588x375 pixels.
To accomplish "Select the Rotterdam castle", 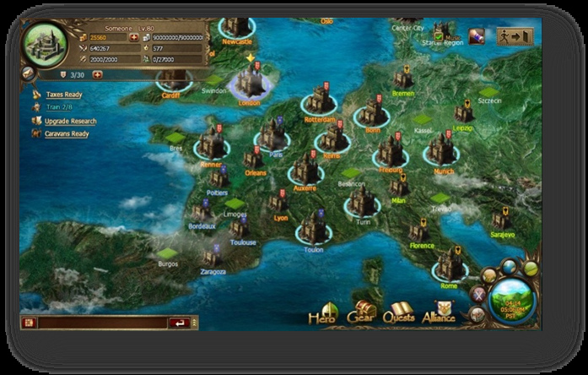I will 319,101.
